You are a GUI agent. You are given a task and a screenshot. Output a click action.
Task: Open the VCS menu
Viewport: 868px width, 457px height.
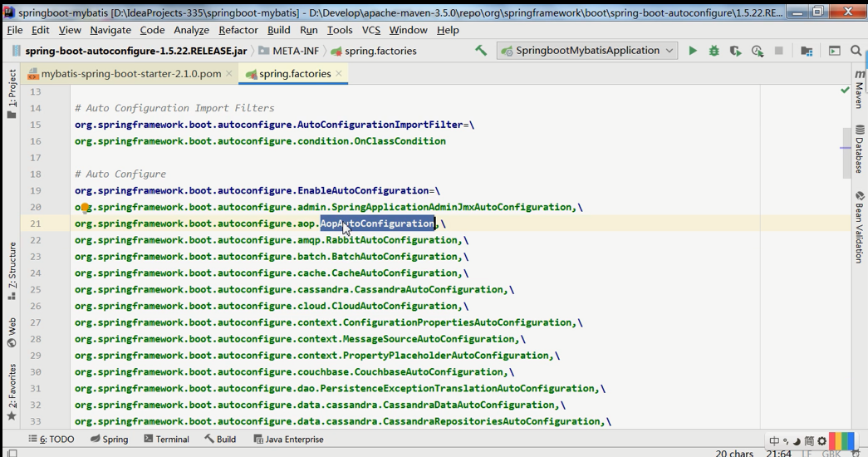pyautogui.click(x=371, y=30)
